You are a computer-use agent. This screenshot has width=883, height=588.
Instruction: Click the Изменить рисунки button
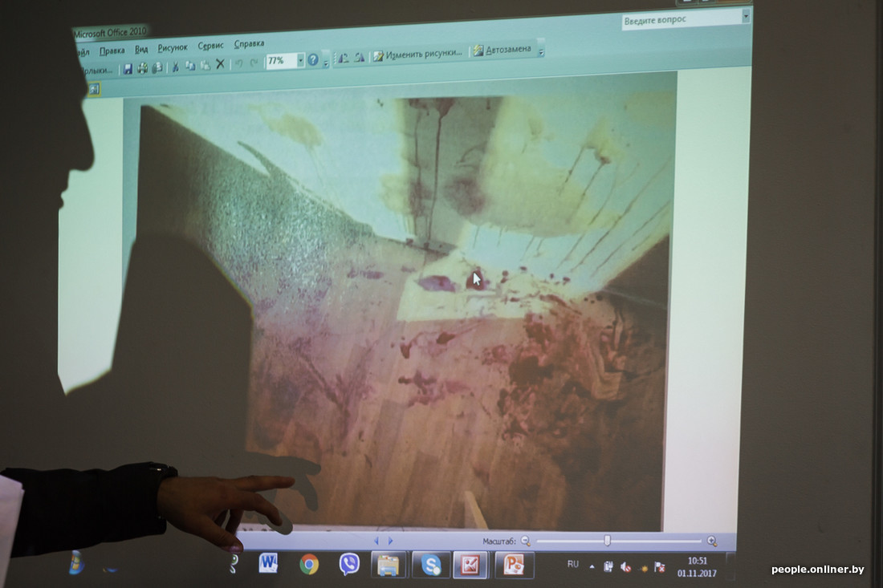417,54
